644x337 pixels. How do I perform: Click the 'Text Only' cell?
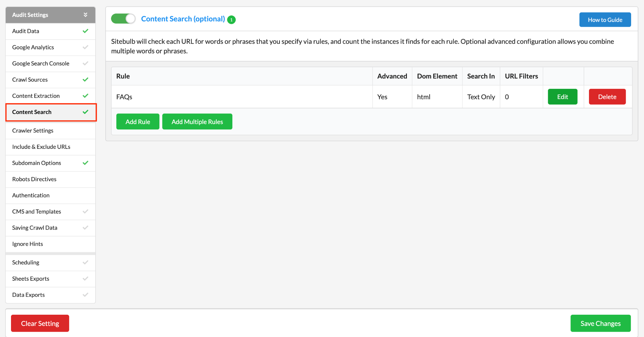pos(481,97)
